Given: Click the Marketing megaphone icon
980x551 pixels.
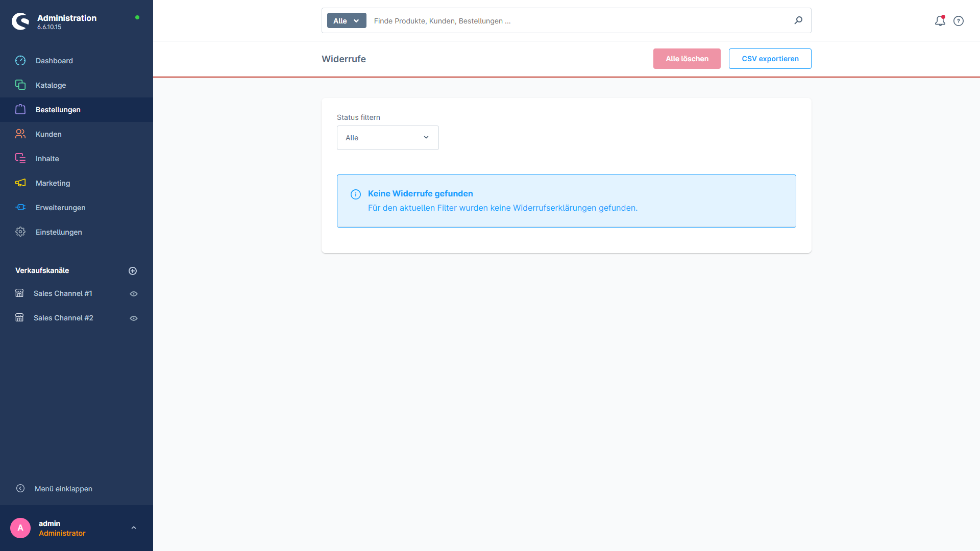Looking at the screenshot, I should [20, 183].
